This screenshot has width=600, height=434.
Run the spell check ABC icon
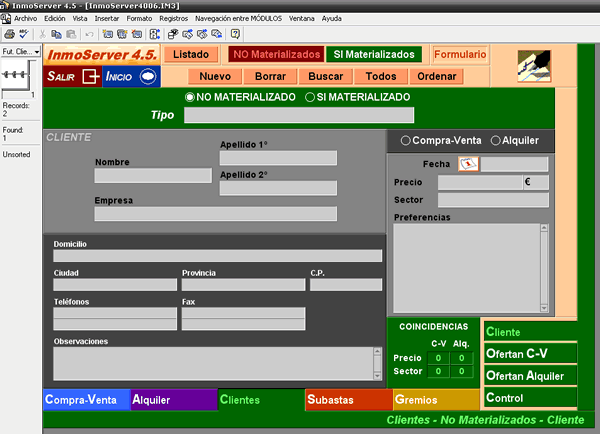[24, 34]
